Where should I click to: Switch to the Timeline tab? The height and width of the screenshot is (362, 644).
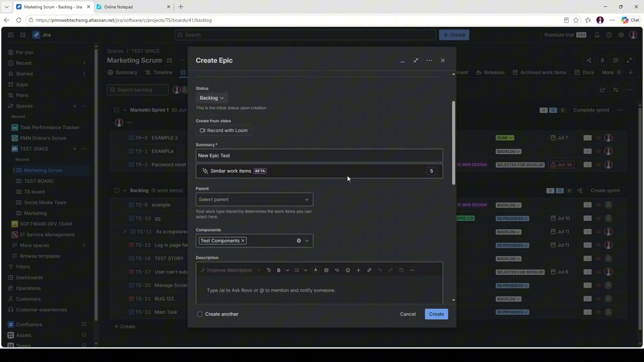158,72
